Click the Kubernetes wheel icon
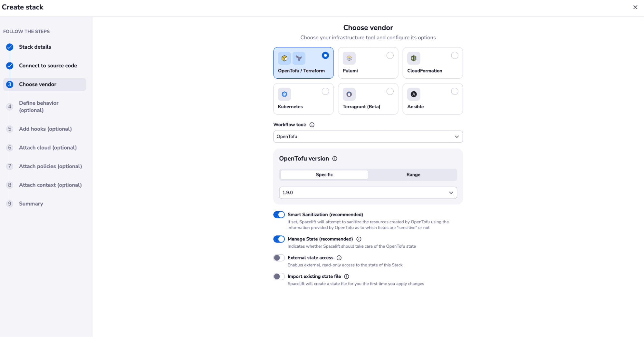644x337 pixels. pyautogui.click(x=284, y=94)
